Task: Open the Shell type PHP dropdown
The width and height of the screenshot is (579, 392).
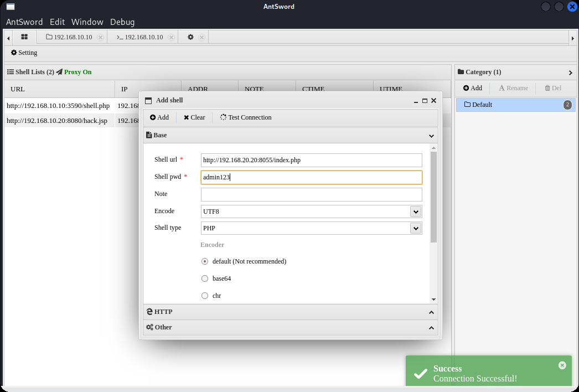Action: pos(415,228)
